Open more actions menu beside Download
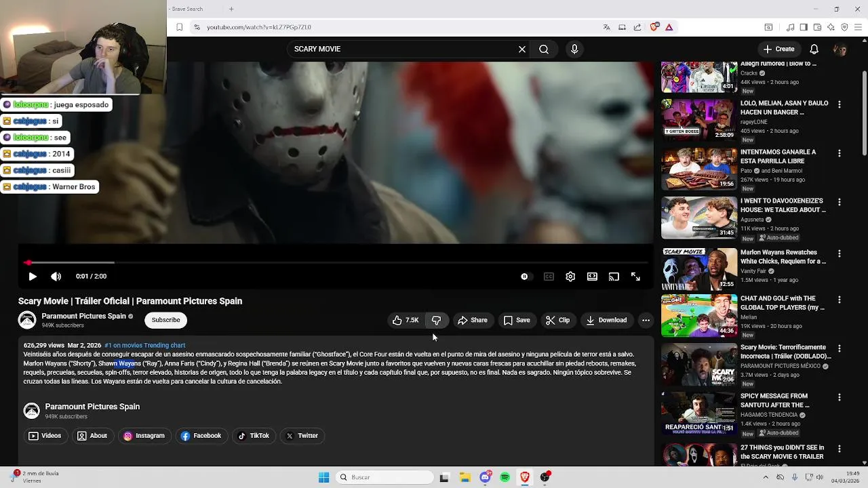 [646, 320]
